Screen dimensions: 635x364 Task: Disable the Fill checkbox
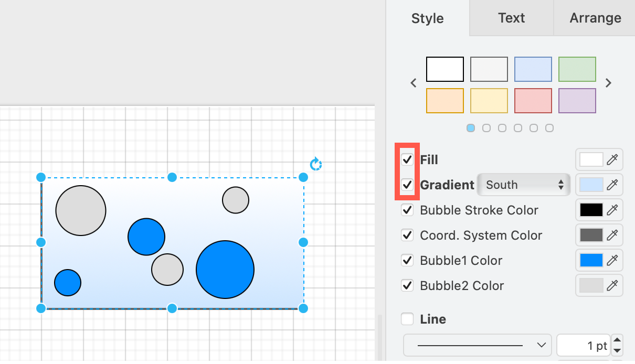point(407,159)
